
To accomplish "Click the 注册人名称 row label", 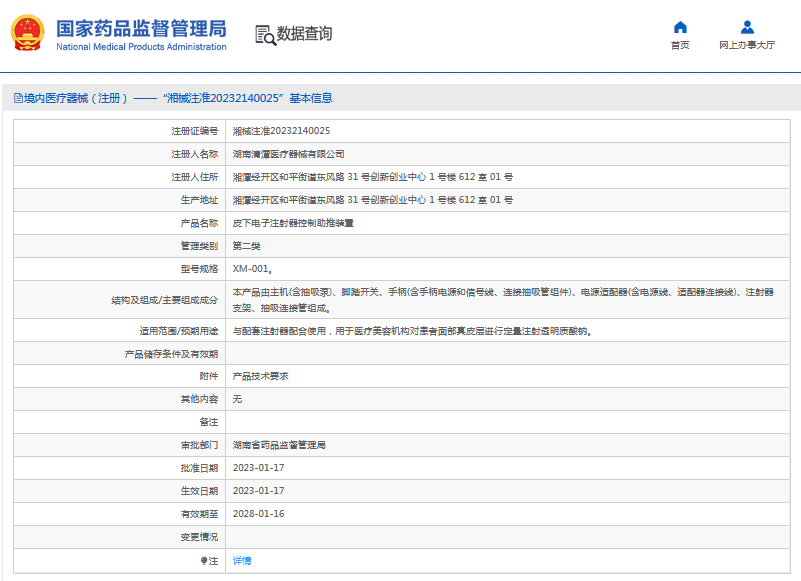I will [x=195, y=154].
